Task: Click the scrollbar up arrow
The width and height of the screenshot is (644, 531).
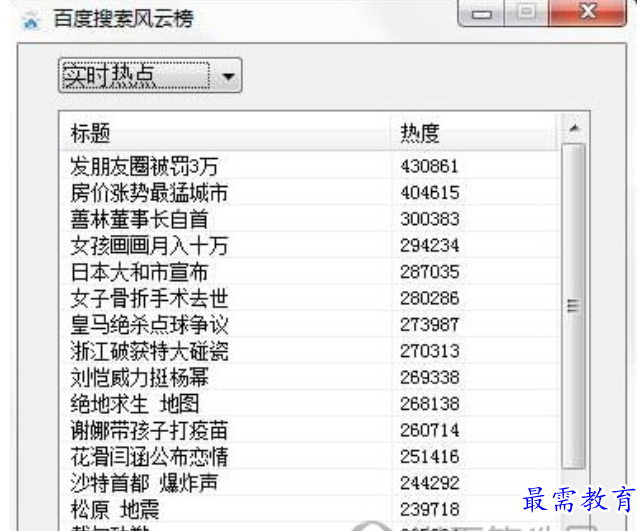Action: (x=574, y=128)
